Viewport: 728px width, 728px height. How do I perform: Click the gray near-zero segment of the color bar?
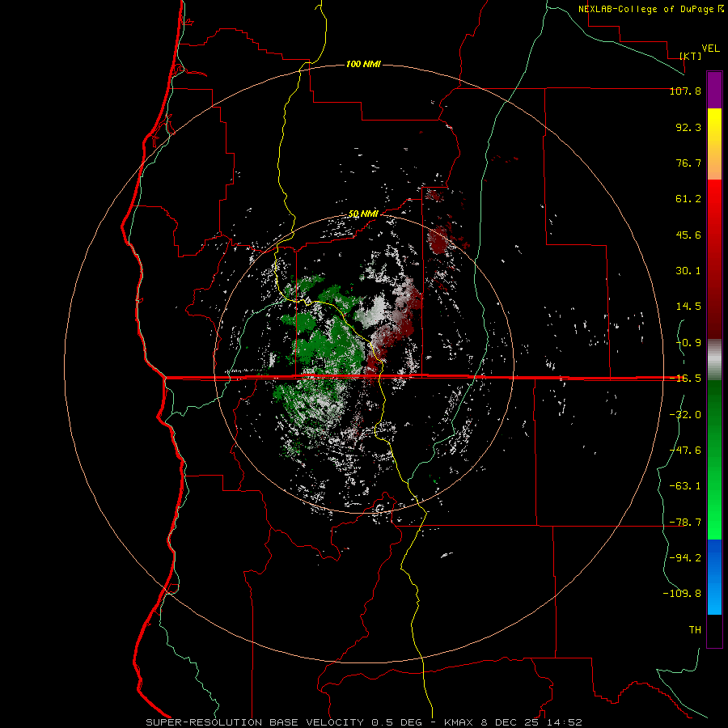pos(714,360)
